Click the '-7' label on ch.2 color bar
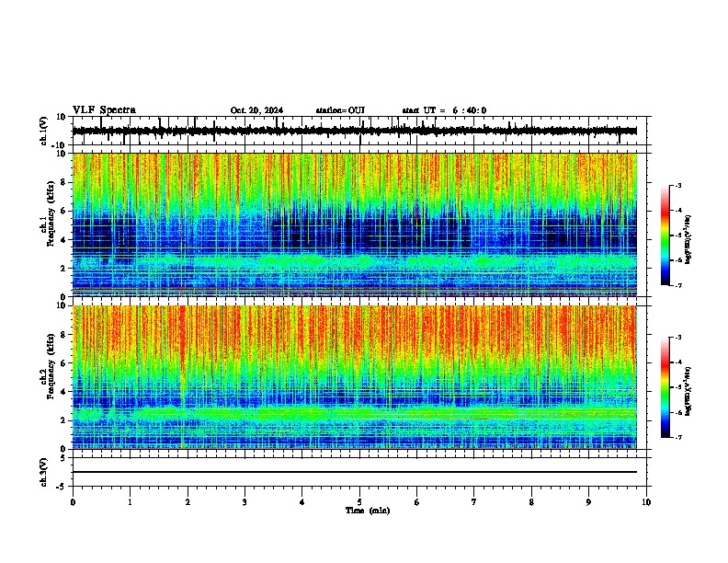The width and height of the screenshot is (728, 563). click(x=678, y=437)
